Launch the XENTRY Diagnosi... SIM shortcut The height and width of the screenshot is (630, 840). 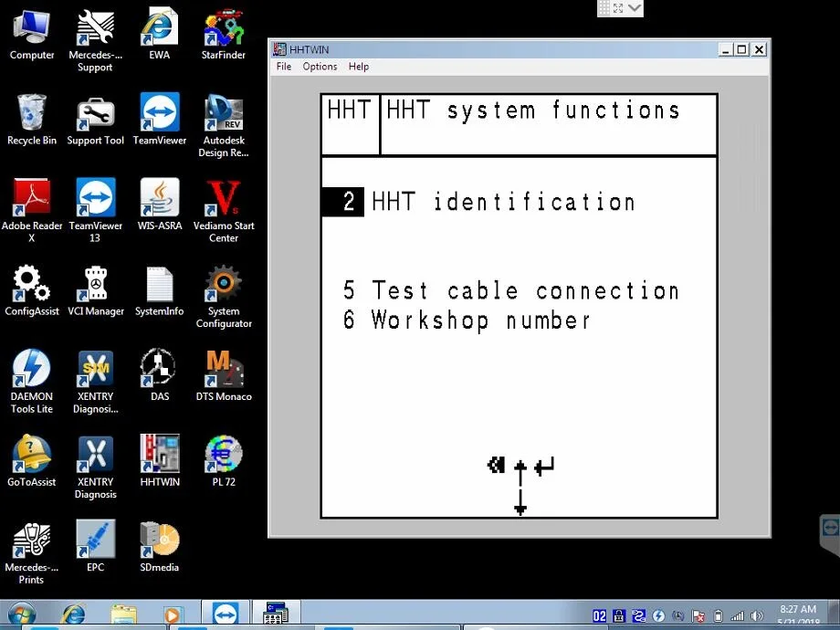pyautogui.click(x=95, y=382)
